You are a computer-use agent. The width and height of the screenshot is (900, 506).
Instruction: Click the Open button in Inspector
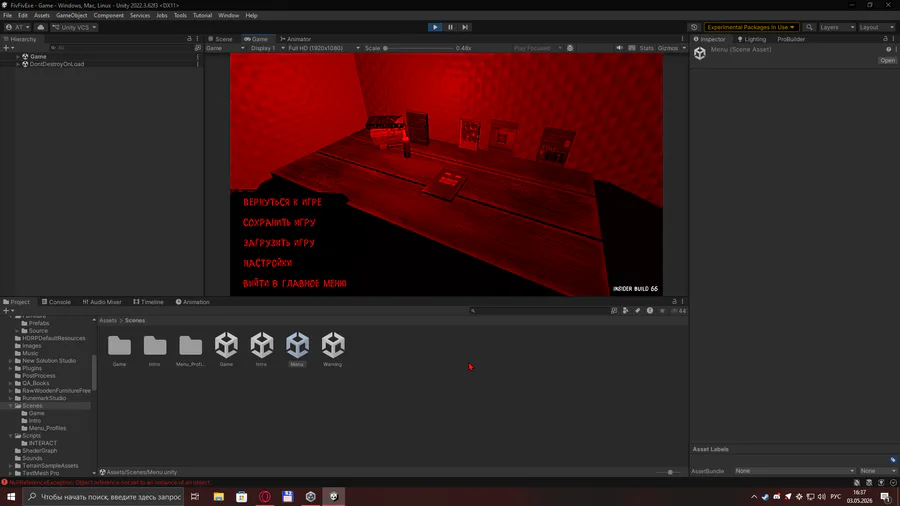point(887,60)
